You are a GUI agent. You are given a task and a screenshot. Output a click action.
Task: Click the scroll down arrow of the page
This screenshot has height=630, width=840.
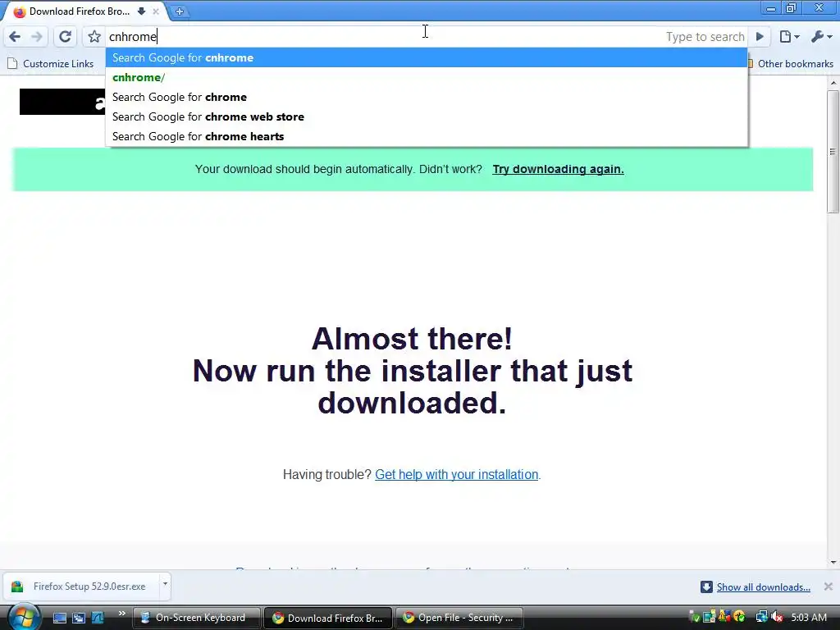pyautogui.click(x=833, y=563)
